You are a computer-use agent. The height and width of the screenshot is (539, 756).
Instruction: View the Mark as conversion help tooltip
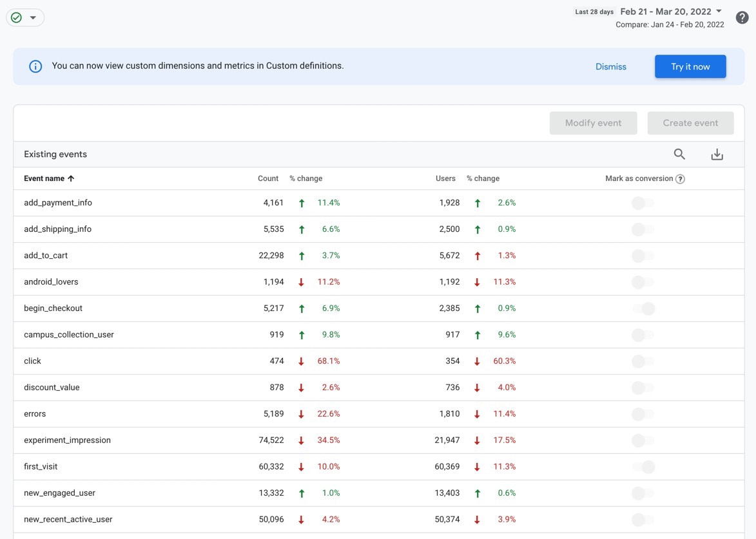pos(680,178)
